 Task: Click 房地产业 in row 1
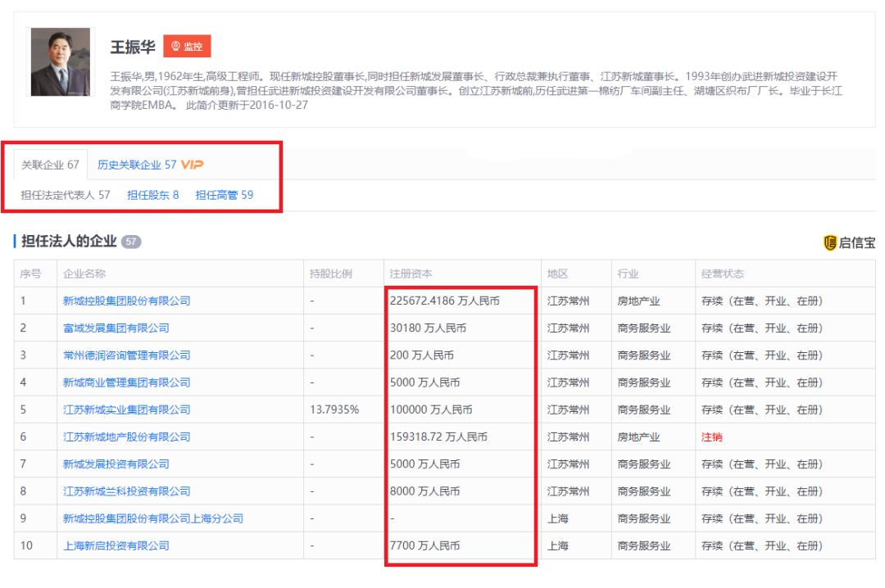(638, 301)
